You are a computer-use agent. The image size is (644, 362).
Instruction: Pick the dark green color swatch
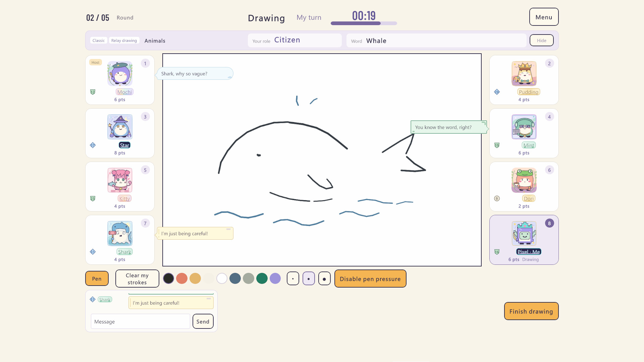click(262, 279)
